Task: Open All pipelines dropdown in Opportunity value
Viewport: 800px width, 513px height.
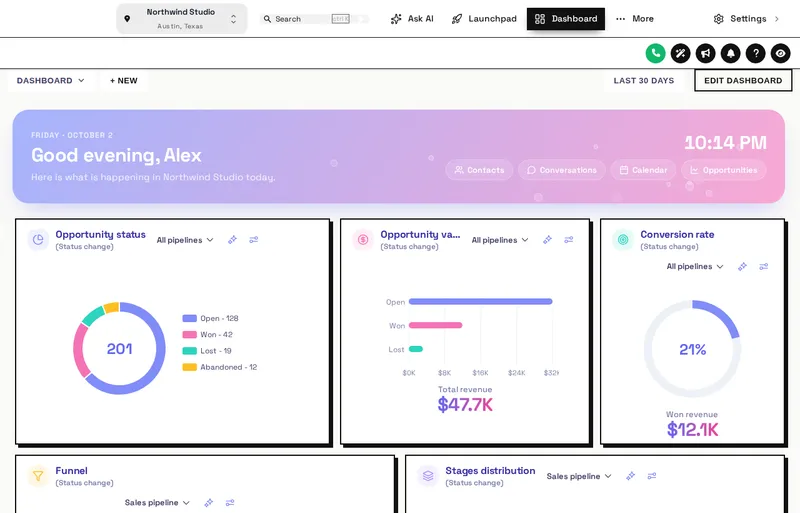Action: pyautogui.click(x=500, y=240)
